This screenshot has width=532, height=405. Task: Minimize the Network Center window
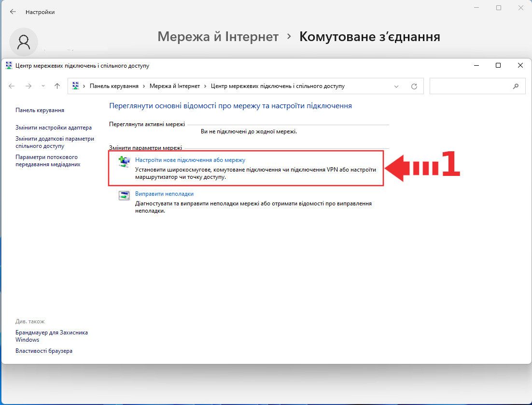click(476, 65)
